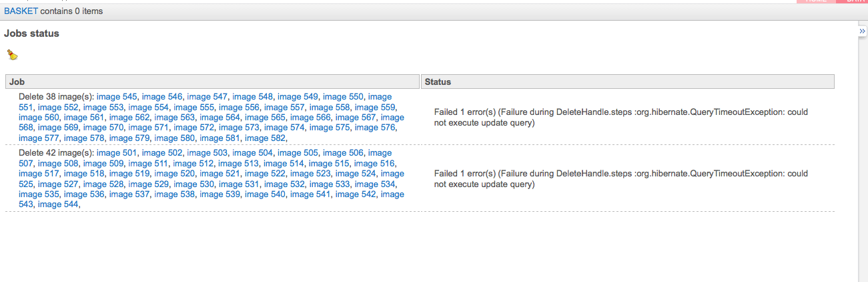Open the image 501 link
868x282 pixels.
point(117,153)
